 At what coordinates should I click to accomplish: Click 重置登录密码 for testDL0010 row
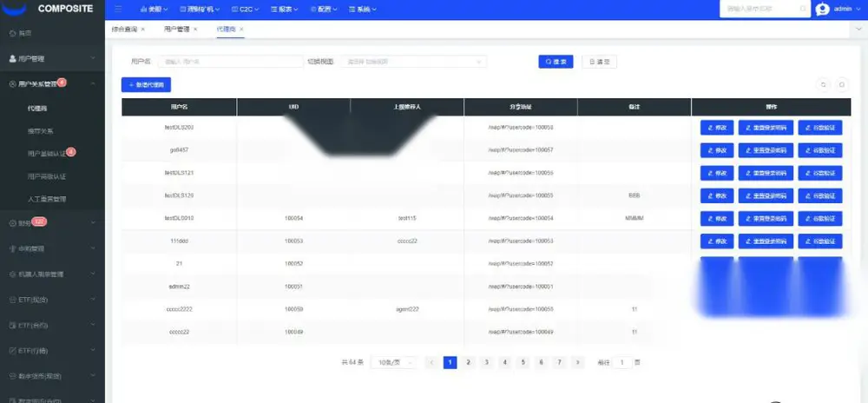point(766,218)
